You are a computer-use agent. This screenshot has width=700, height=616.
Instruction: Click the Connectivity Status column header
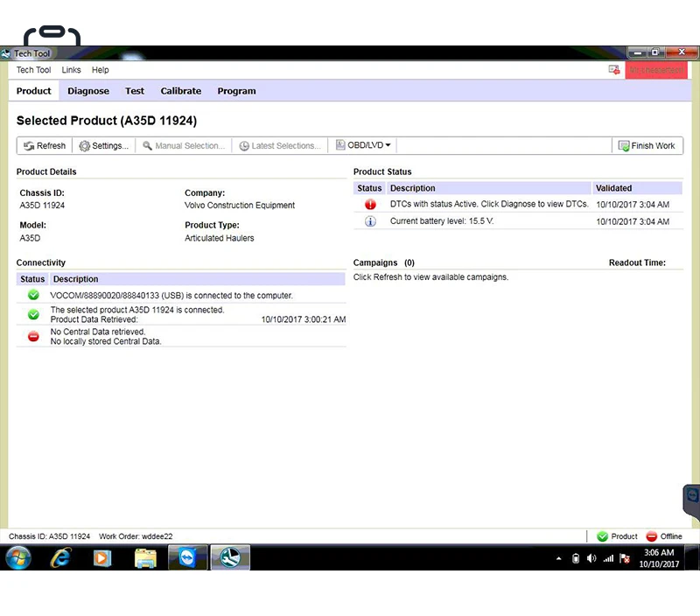pyautogui.click(x=32, y=279)
